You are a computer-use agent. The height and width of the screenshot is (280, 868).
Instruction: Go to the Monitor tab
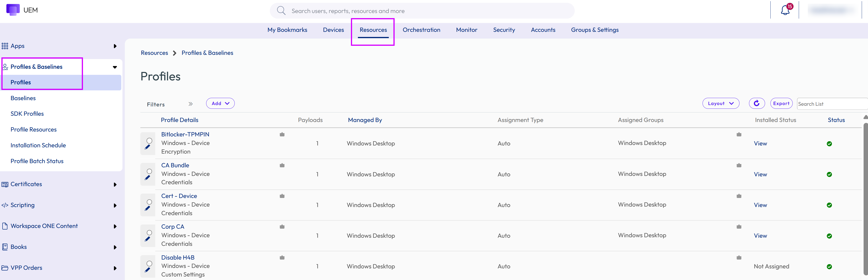pos(466,30)
